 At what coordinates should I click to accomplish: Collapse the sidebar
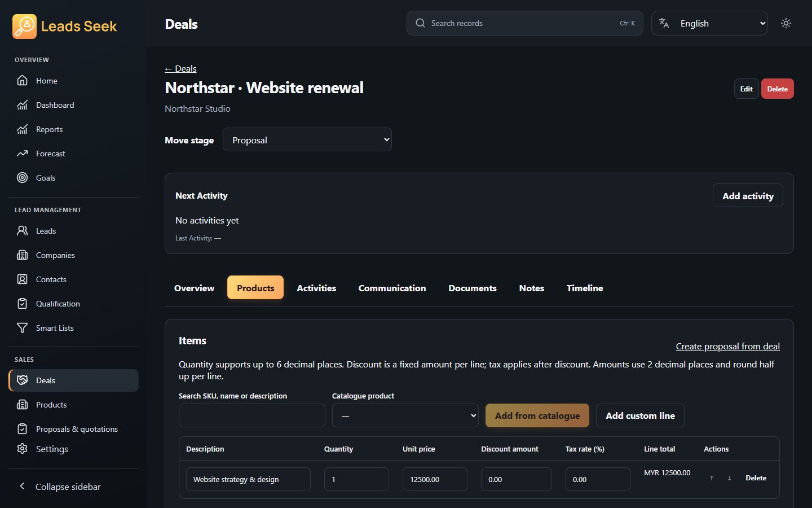(60, 487)
